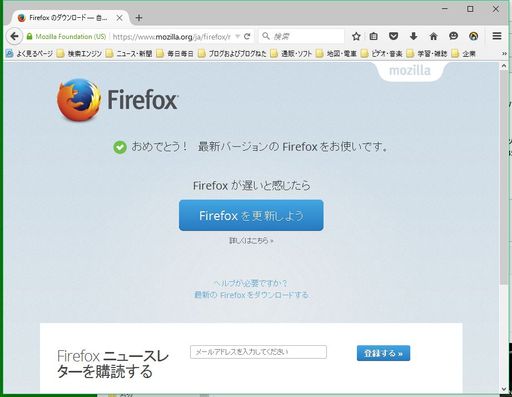Viewport: 512px width, 397px height.
Task: Click the scrollbar up arrow
Action: [504, 66]
